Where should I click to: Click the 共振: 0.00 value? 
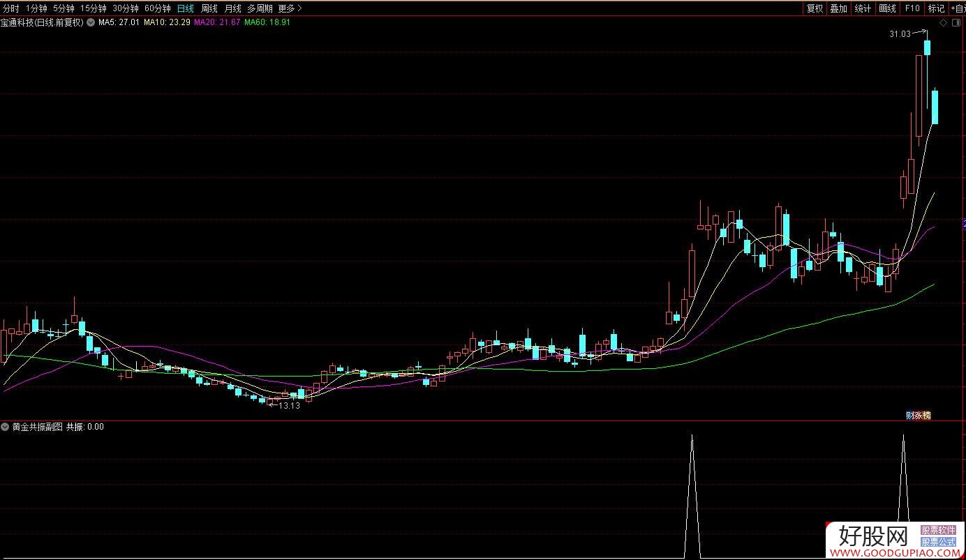[84, 427]
